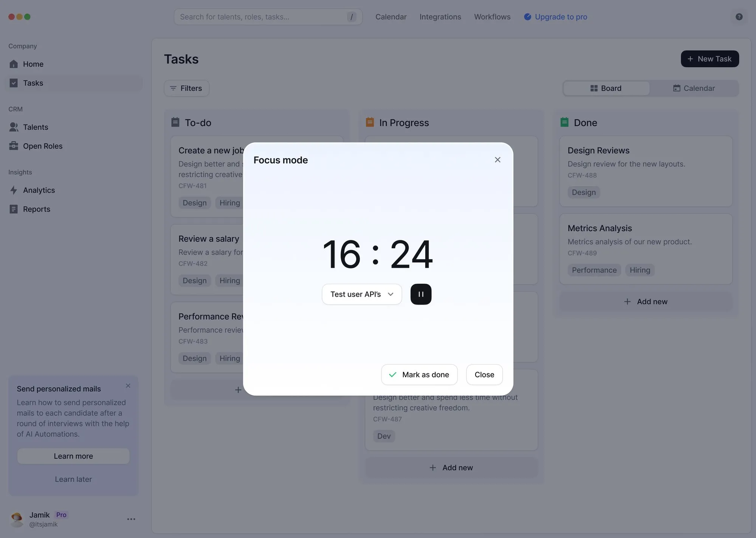756x538 pixels.
Task: Click the Mark as done button
Action: coord(419,375)
